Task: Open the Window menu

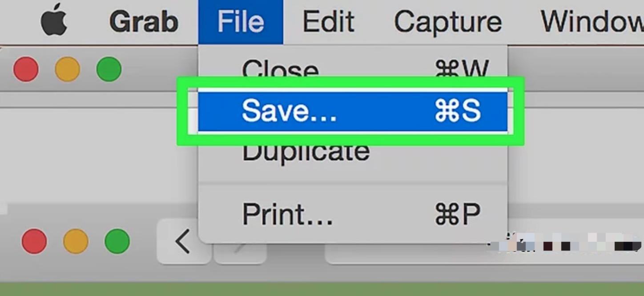Action: point(592,22)
